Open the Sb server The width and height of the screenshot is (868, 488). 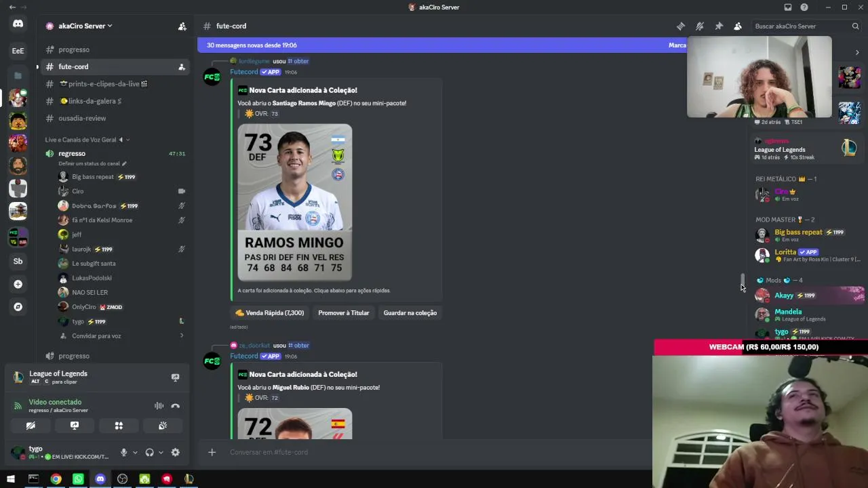[x=18, y=261]
